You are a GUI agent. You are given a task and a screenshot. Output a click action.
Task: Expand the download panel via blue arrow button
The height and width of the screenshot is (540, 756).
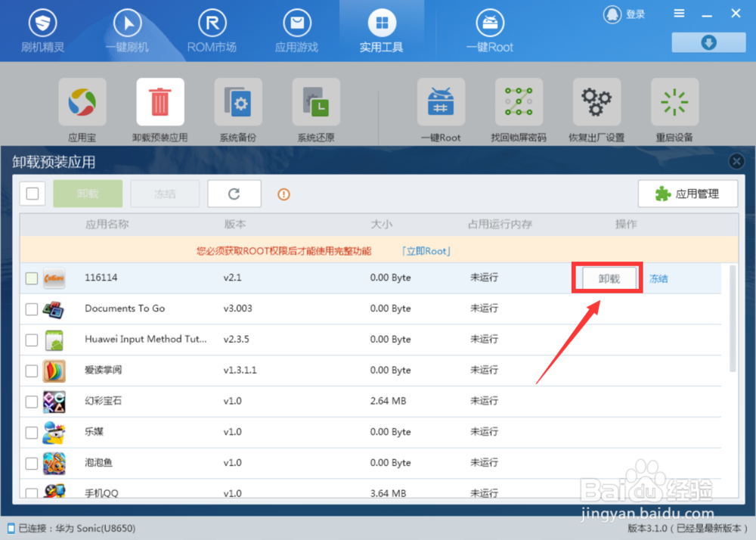click(x=708, y=42)
